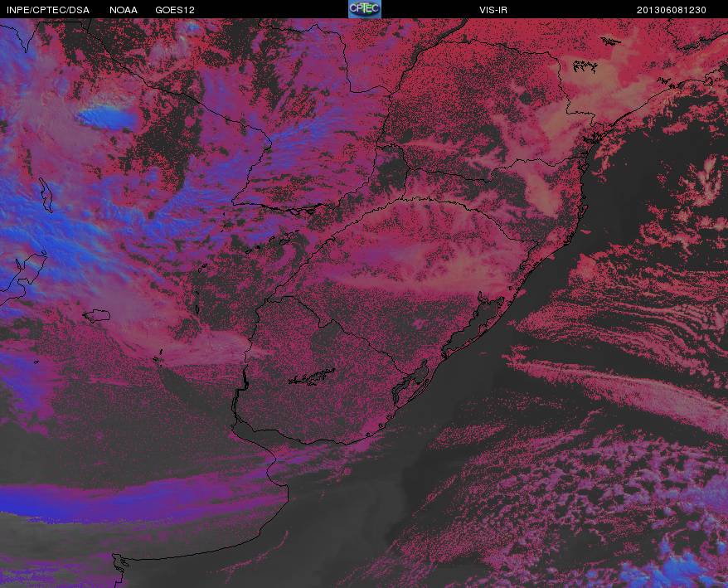The height and width of the screenshot is (588, 728).
Task: Click the GOES12 satellite label
Action: click(x=175, y=10)
